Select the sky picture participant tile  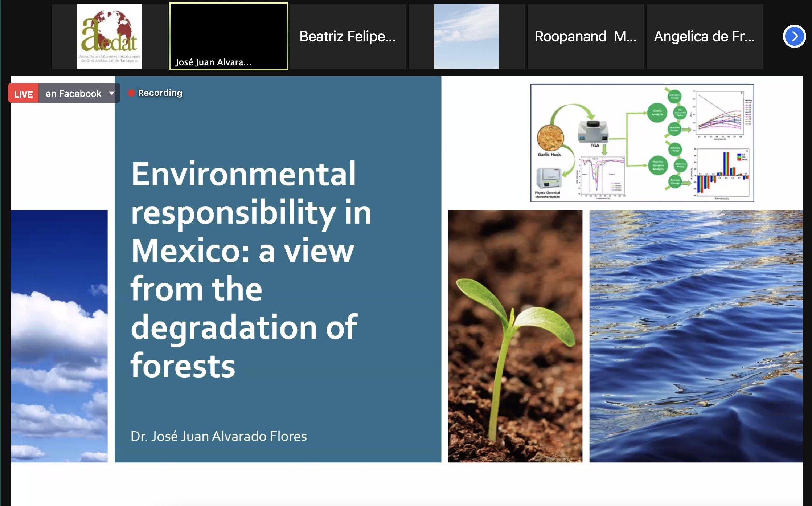point(466,36)
